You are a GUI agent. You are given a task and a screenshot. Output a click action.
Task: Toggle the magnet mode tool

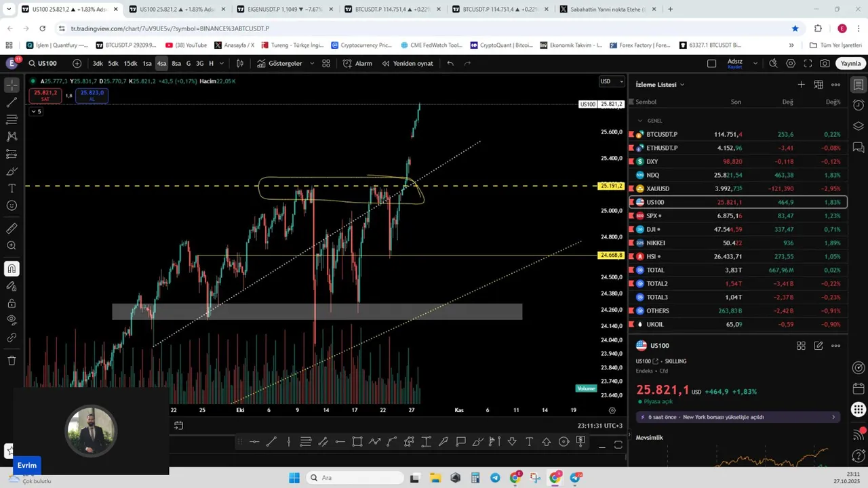click(x=12, y=268)
